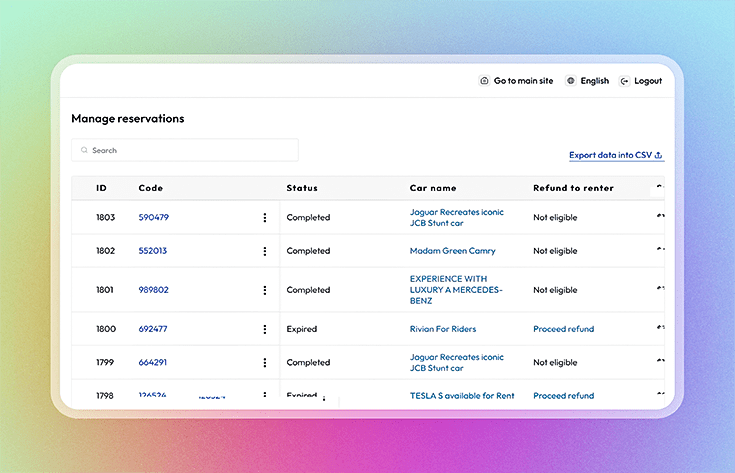Click Completed status in row 1803
This screenshot has width=735, height=473.
pos(308,218)
